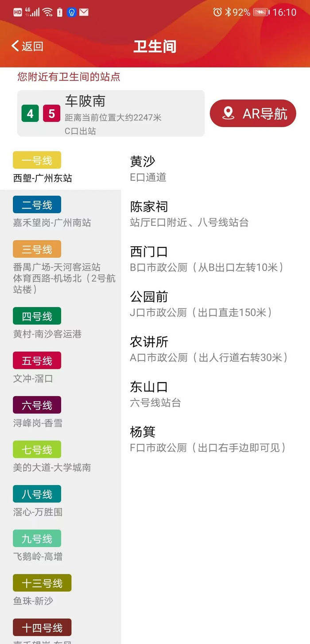Tap the AR navigation location pin icon
Screen dimensions: 310x644
pyautogui.click(x=229, y=113)
